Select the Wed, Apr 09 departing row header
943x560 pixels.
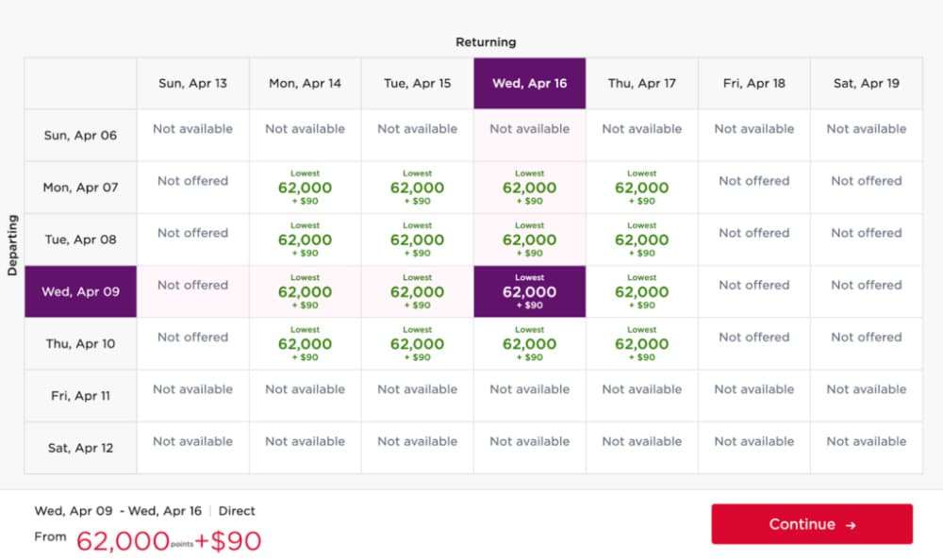(81, 291)
